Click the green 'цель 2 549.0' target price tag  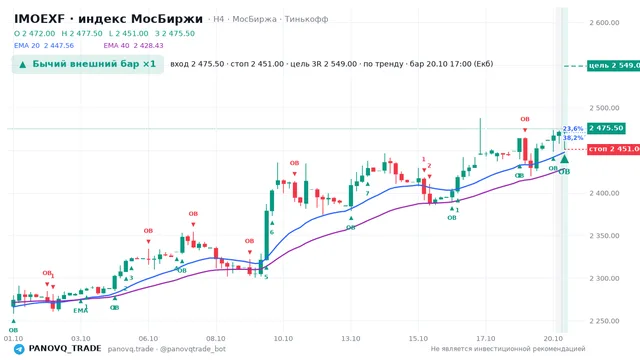pyautogui.click(x=613, y=65)
